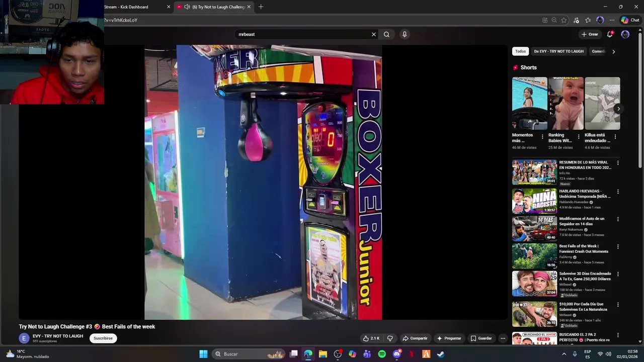Close the Try Not to Laugh tab

(249, 7)
